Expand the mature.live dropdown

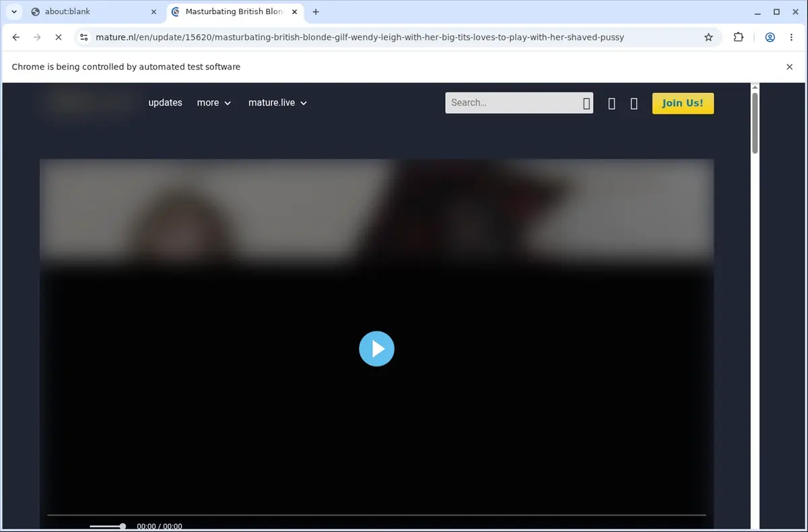[277, 103]
